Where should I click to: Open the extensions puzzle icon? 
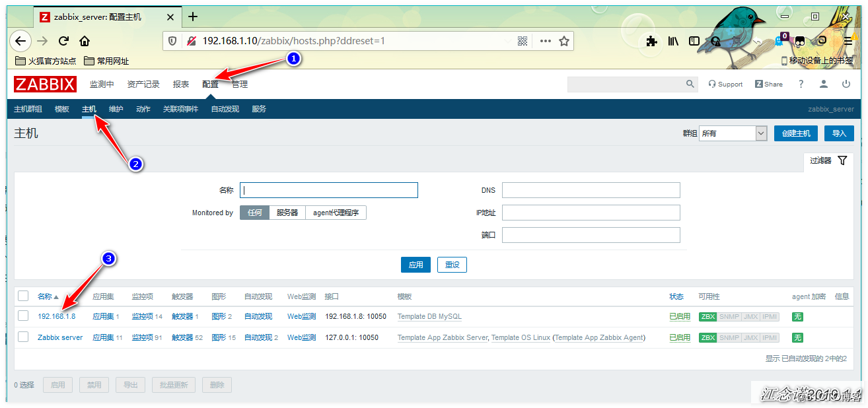coord(651,41)
